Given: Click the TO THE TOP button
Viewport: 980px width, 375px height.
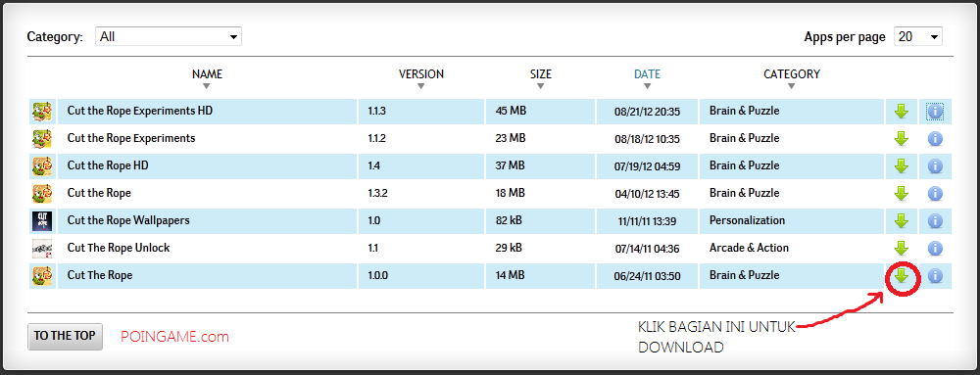Looking at the screenshot, I should [65, 336].
